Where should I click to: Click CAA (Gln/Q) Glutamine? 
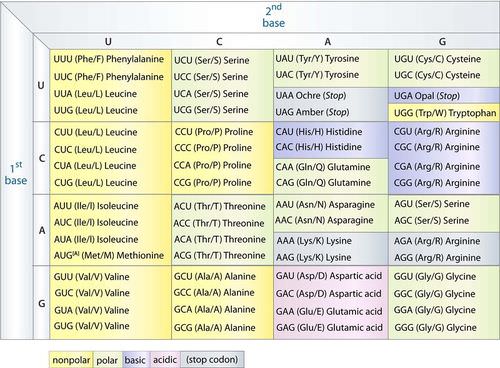click(x=323, y=167)
